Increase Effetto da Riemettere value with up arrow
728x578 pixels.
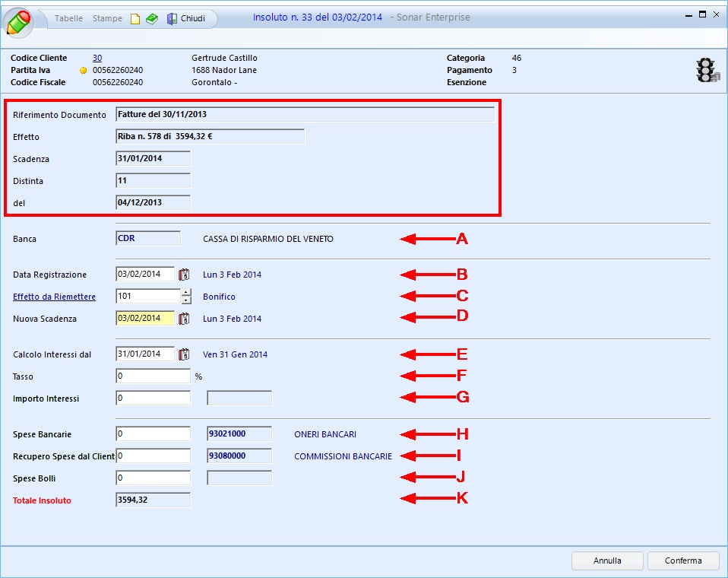pos(185,292)
